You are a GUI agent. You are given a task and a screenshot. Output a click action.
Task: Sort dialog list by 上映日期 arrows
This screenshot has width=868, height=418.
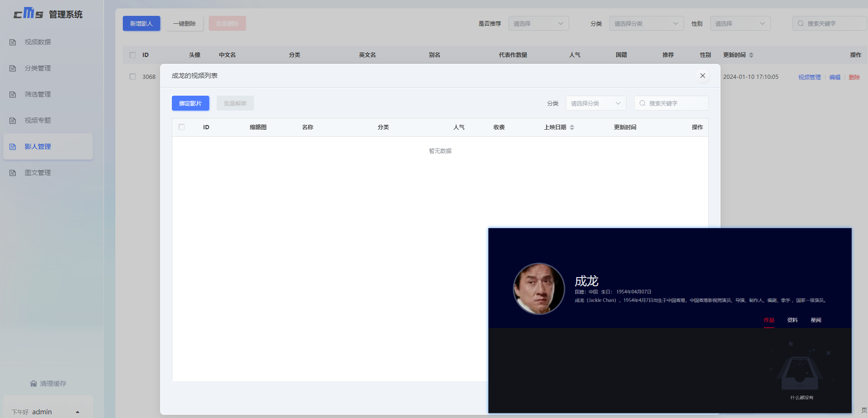click(x=572, y=127)
